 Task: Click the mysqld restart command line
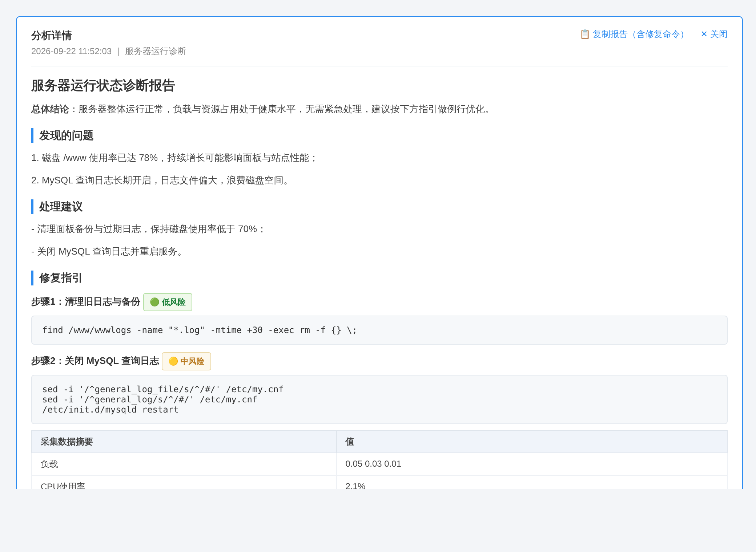point(110,410)
